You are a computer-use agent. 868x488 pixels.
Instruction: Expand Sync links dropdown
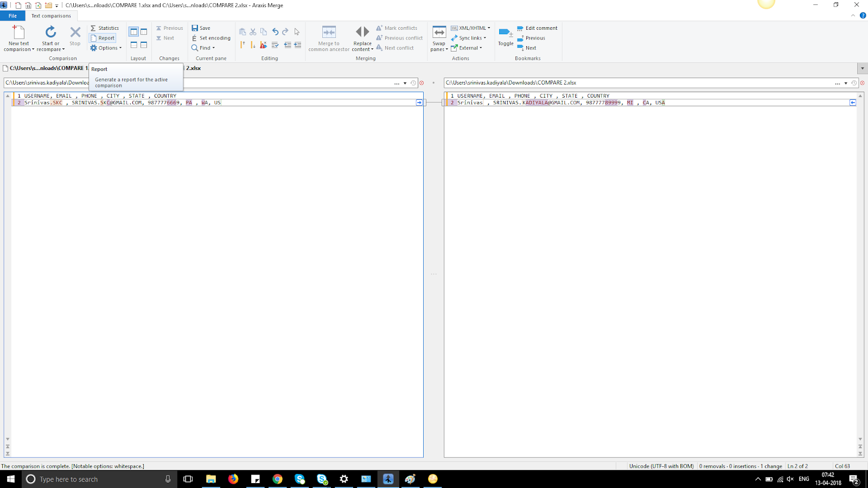tap(468, 38)
